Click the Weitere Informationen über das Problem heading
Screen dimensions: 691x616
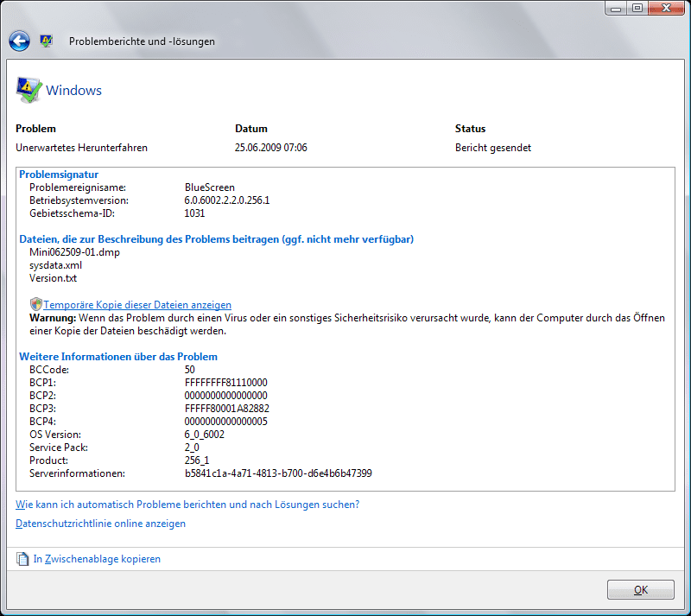tap(118, 357)
